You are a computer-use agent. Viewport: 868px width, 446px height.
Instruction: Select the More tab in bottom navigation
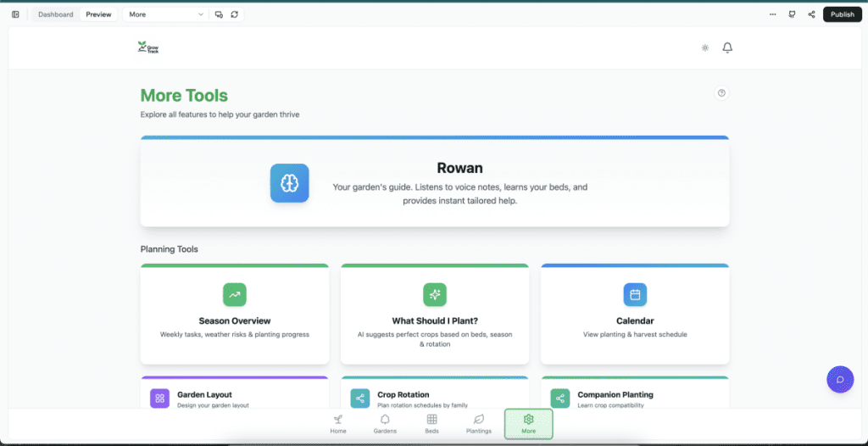(528, 425)
